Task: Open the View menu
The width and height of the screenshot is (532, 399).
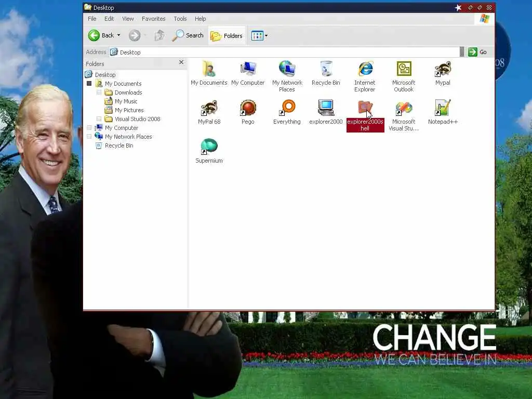Action: pos(128,19)
